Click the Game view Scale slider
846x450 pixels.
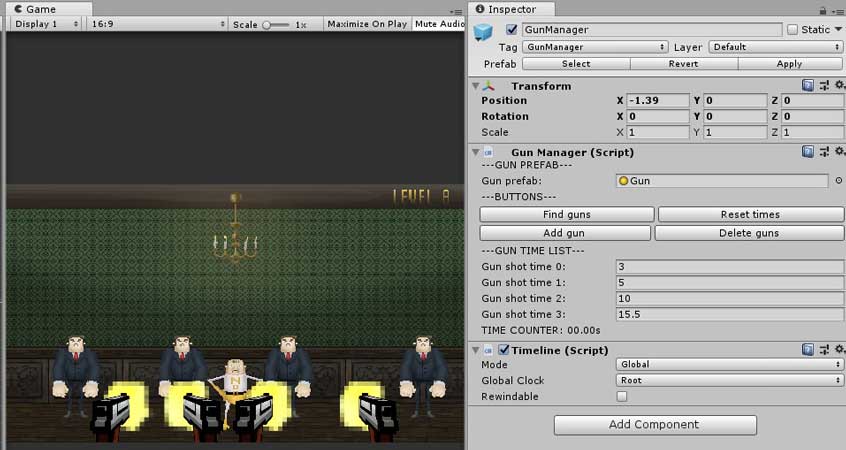[x=276, y=25]
